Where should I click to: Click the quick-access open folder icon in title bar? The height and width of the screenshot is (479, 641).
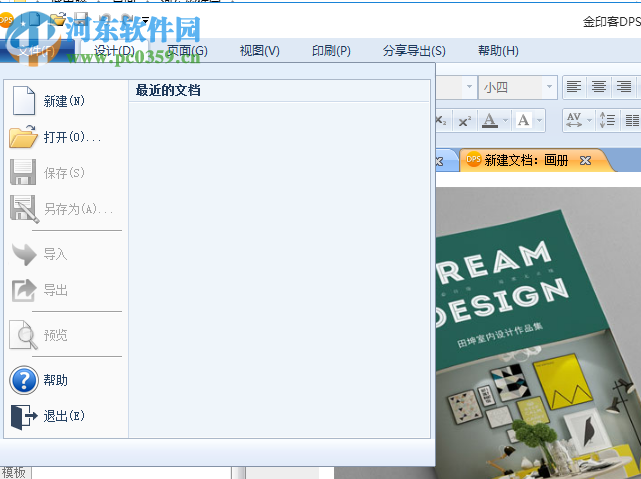pyautogui.click(x=58, y=19)
